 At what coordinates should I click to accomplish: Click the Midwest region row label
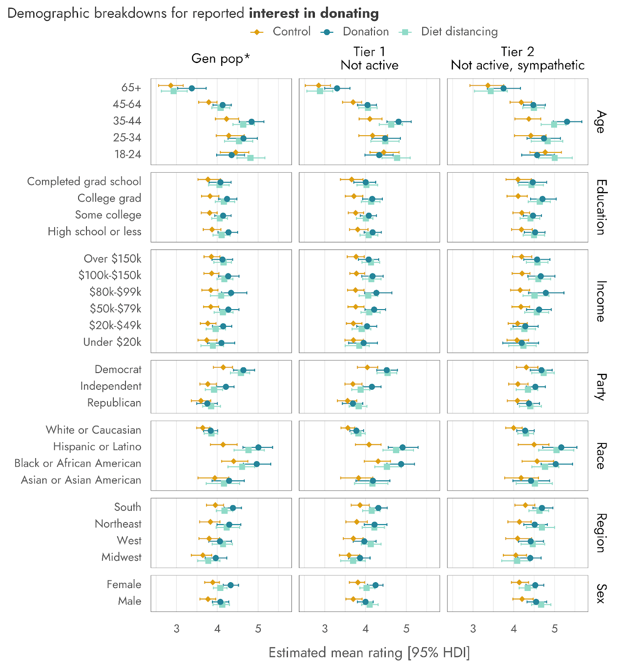(122, 557)
